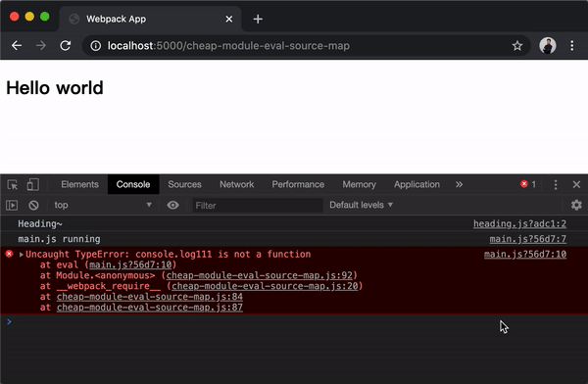This screenshot has width=588, height=384.
Task: Activate the inspect element picker icon
Action: point(13,184)
